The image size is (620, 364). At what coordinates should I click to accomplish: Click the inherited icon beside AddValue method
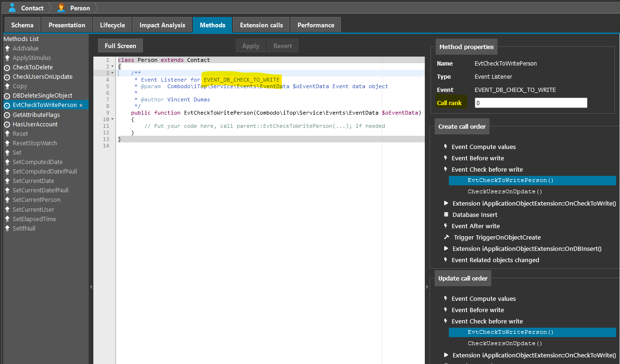[7, 49]
